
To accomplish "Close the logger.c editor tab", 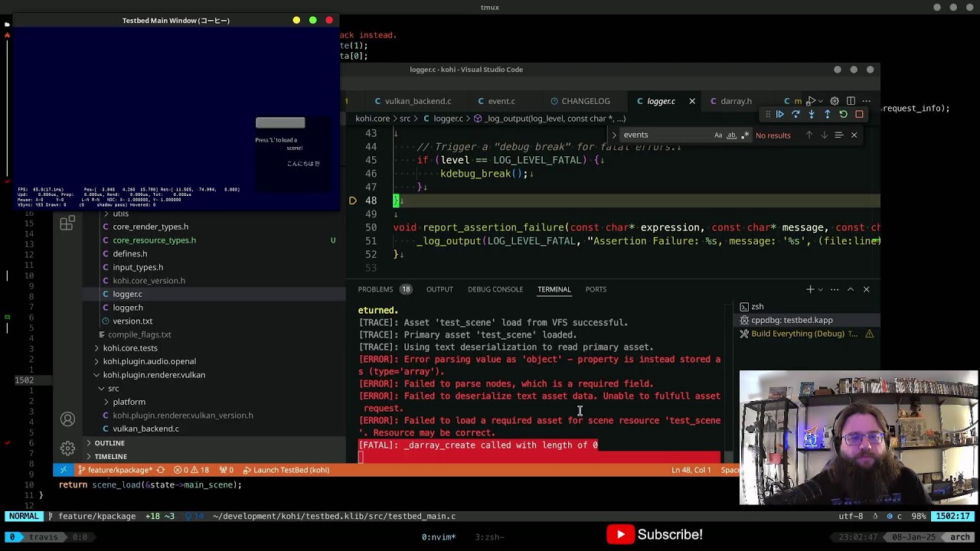I will 692,101.
